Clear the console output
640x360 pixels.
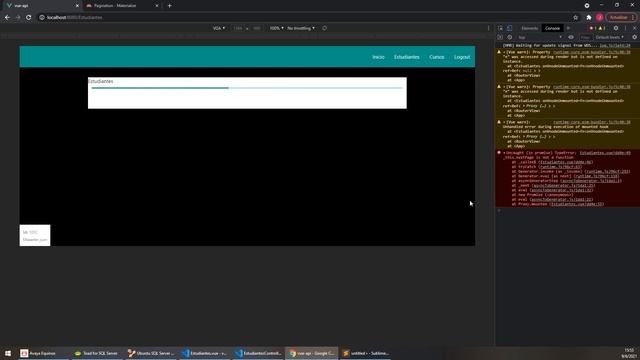pos(510,37)
